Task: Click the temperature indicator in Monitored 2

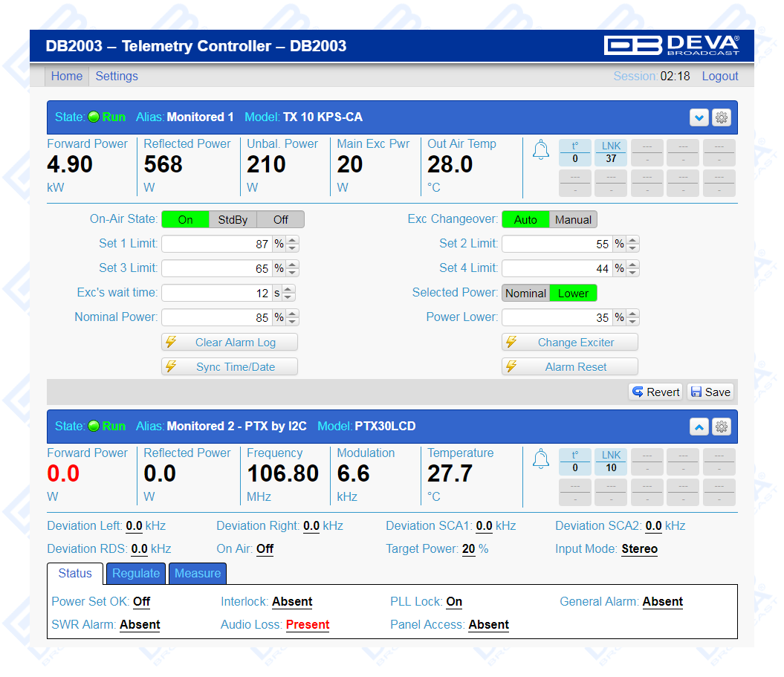Action: point(575,461)
